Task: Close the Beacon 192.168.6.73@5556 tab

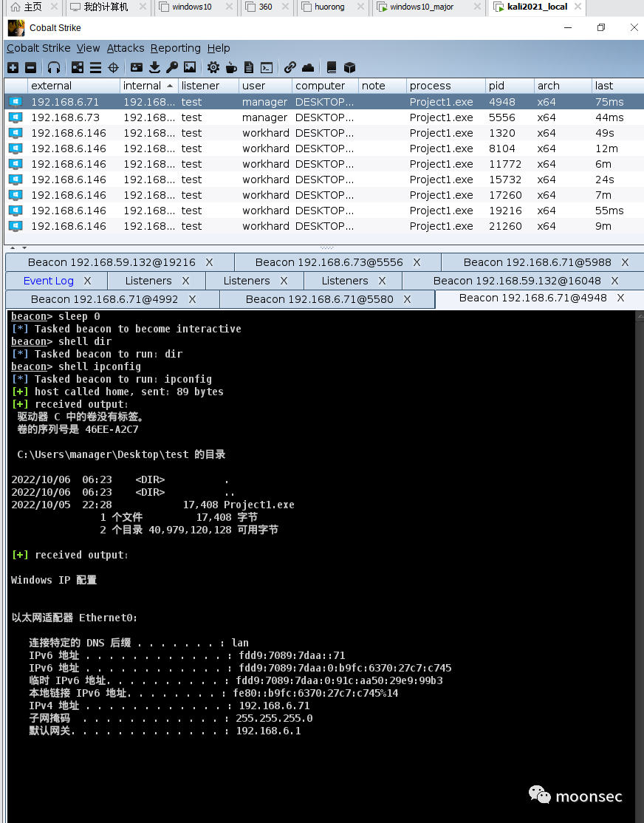Action: pos(417,262)
